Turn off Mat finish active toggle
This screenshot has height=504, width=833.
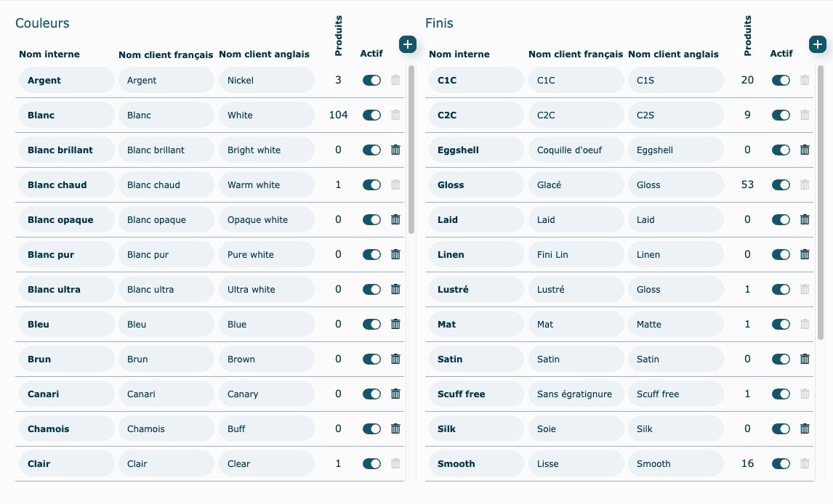781,324
